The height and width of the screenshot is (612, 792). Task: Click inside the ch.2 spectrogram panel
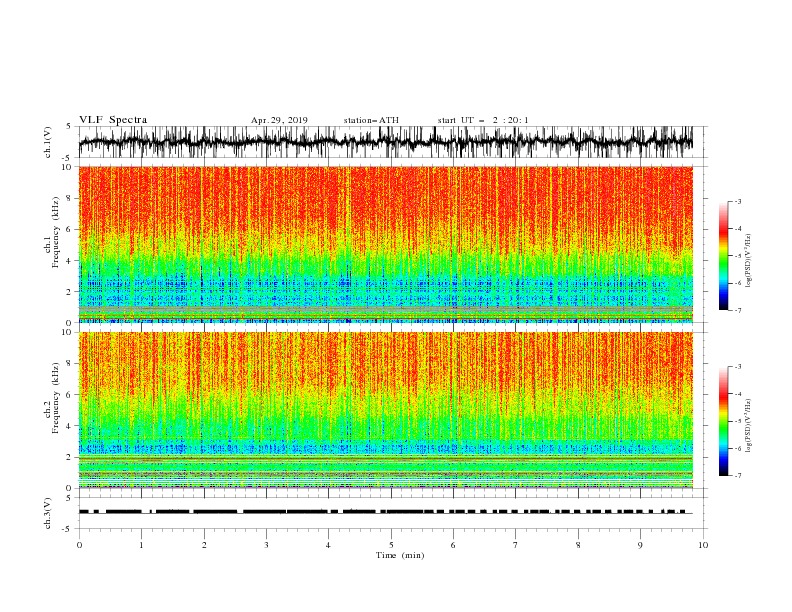[x=386, y=410]
